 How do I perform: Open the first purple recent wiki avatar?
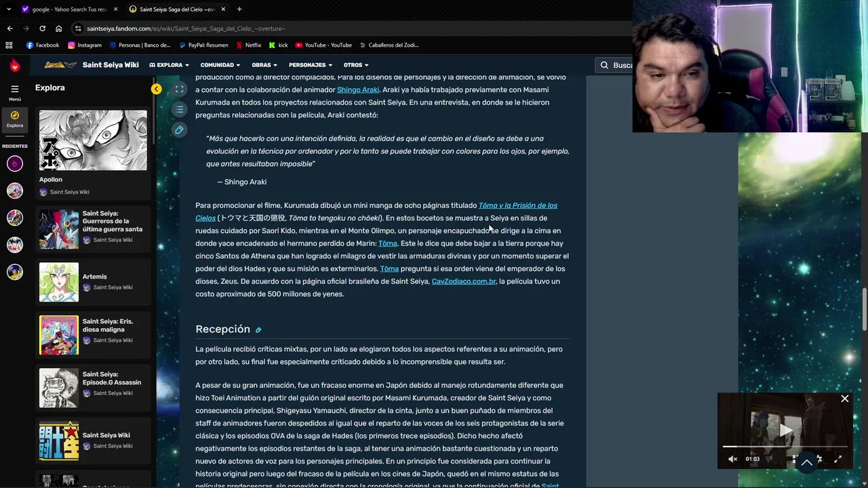tap(14, 163)
